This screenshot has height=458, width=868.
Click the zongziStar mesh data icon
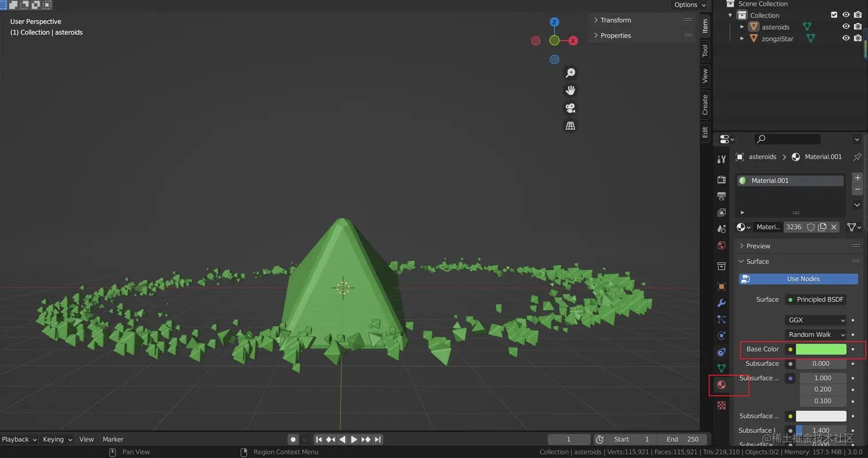[x=811, y=39]
